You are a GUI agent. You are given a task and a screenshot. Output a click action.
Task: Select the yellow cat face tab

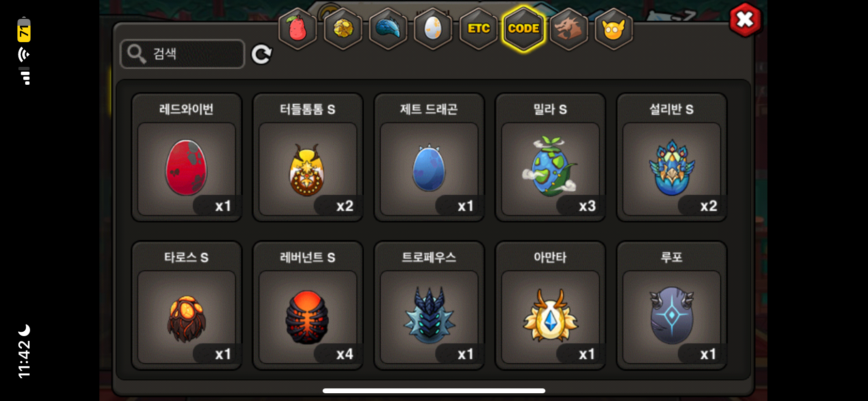[614, 29]
